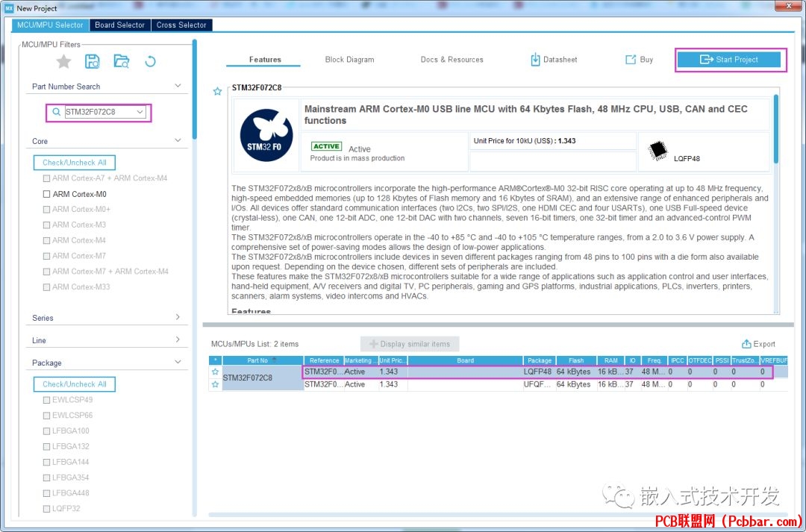Click the Start Project button
806x532 pixels.
point(729,60)
